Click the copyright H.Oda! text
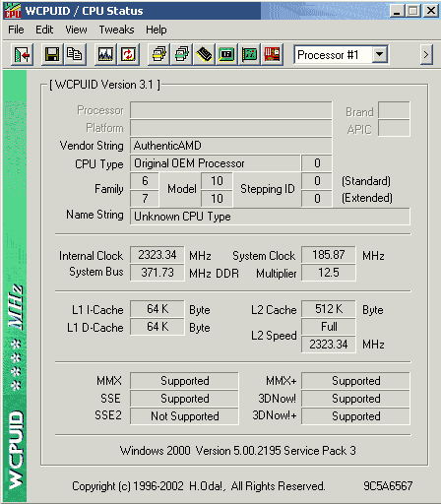 pyautogui.click(x=199, y=486)
